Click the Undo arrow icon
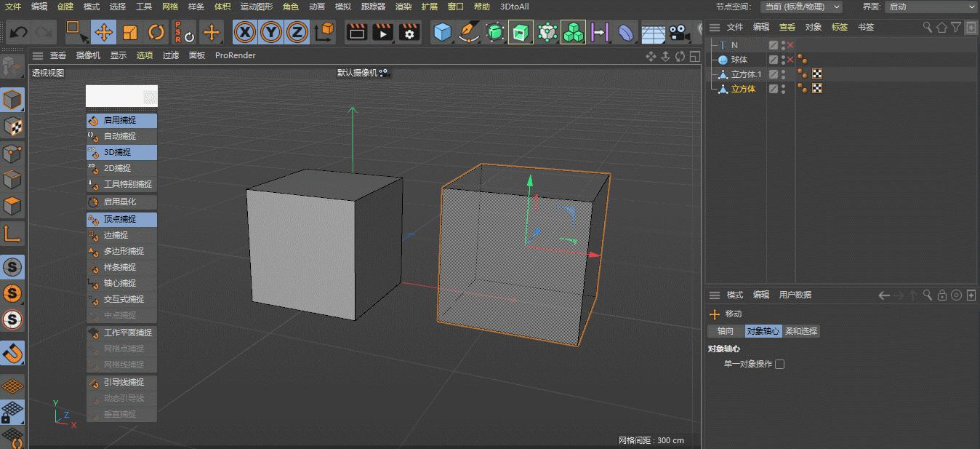This screenshot has width=980, height=449. click(19, 32)
